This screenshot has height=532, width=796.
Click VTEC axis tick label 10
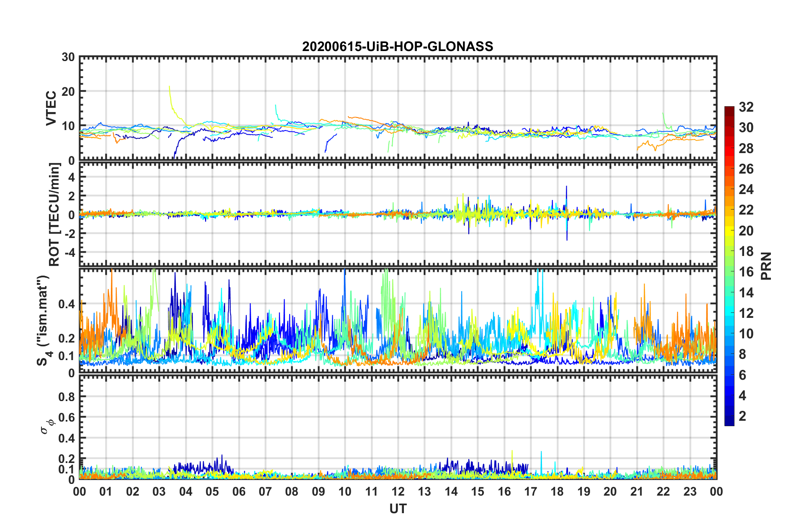tap(68, 126)
